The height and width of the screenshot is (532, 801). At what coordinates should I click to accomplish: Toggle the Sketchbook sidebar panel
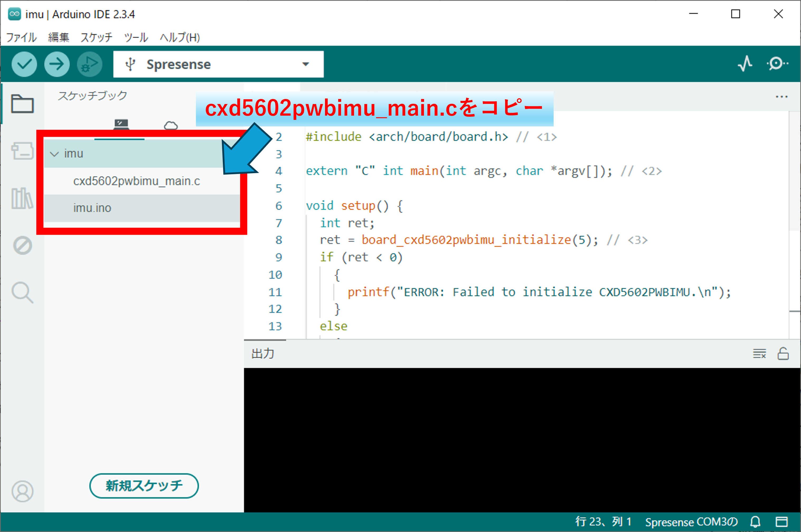tap(22, 104)
